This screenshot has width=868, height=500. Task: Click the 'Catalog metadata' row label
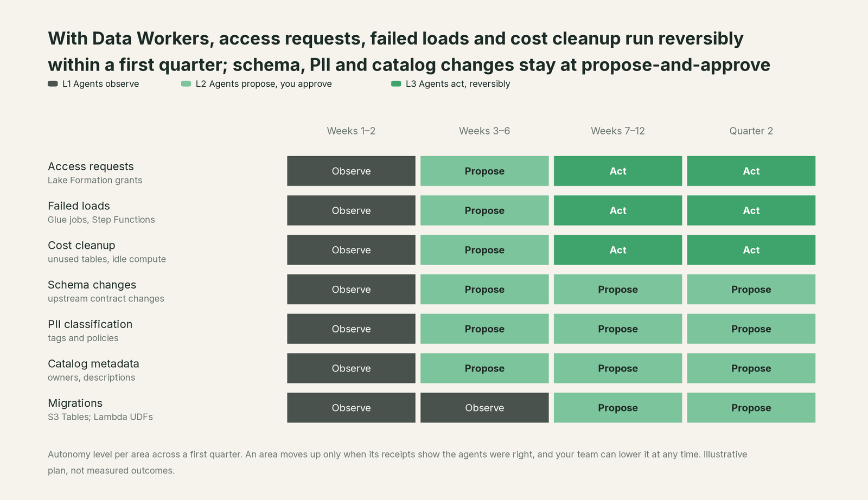pos(93,364)
